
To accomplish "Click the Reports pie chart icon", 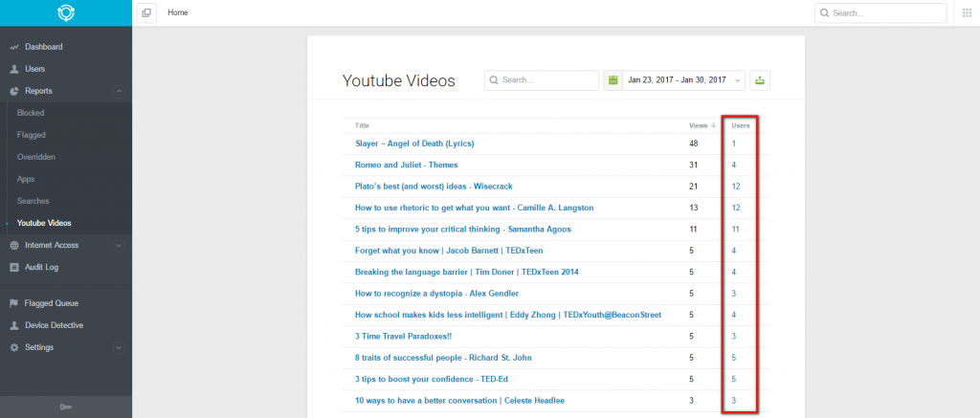I will (x=13, y=91).
